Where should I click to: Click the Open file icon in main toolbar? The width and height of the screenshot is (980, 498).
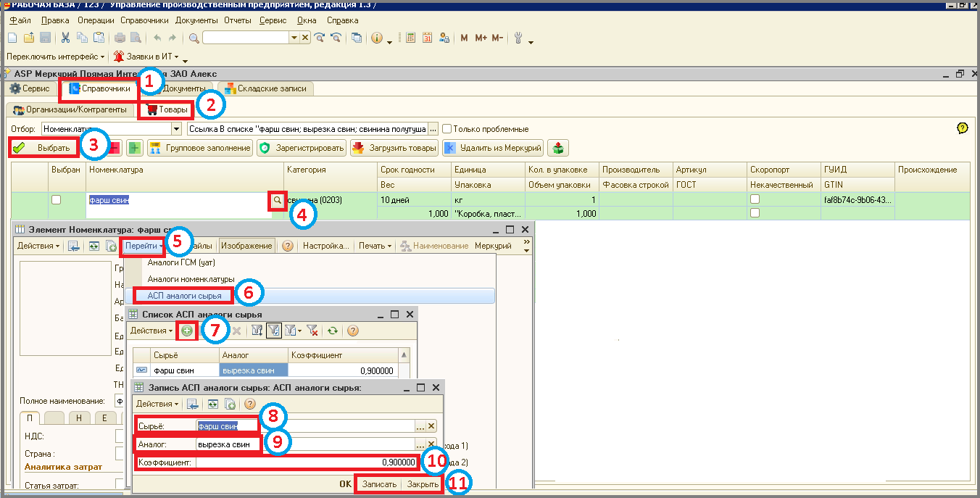(29, 38)
